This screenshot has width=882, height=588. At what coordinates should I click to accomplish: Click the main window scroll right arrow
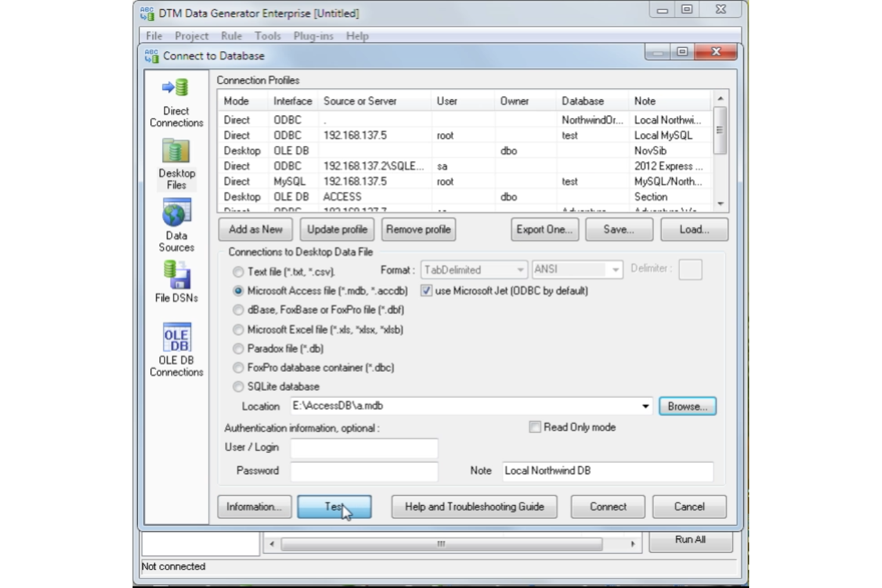point(632,544)
